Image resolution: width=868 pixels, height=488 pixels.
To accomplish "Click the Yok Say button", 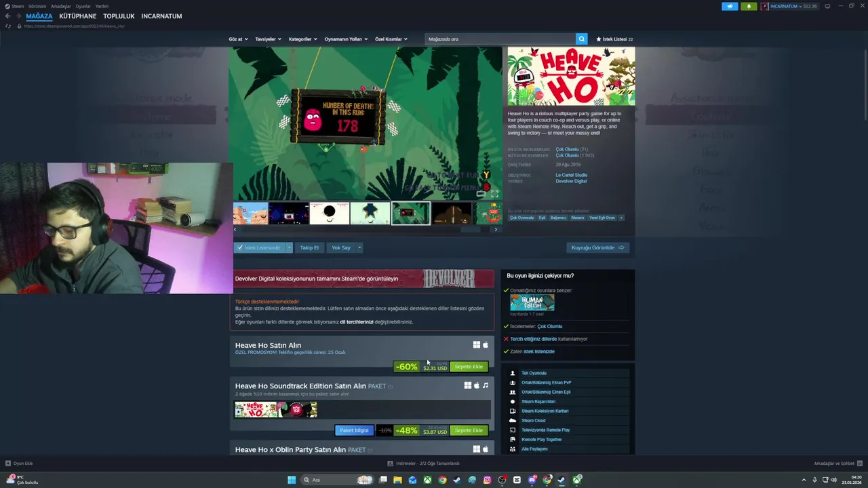I will [341, 247].
